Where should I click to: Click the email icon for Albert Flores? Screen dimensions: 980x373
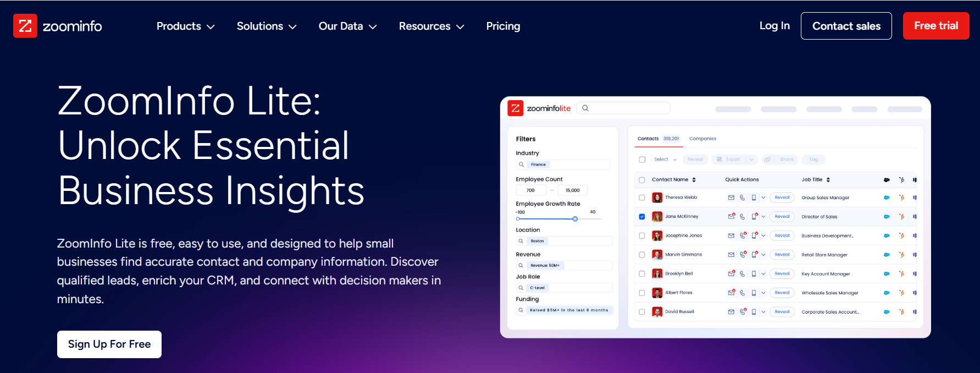point(731,293)
